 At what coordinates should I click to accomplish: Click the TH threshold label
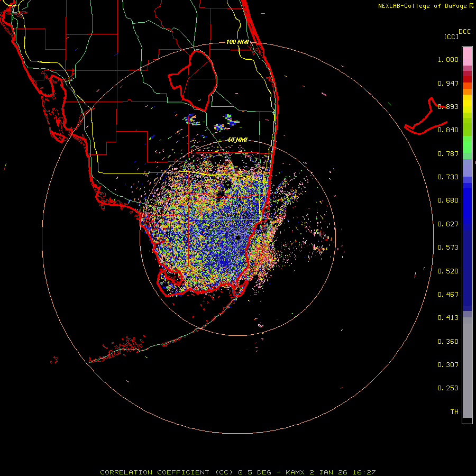pos(454,412)
